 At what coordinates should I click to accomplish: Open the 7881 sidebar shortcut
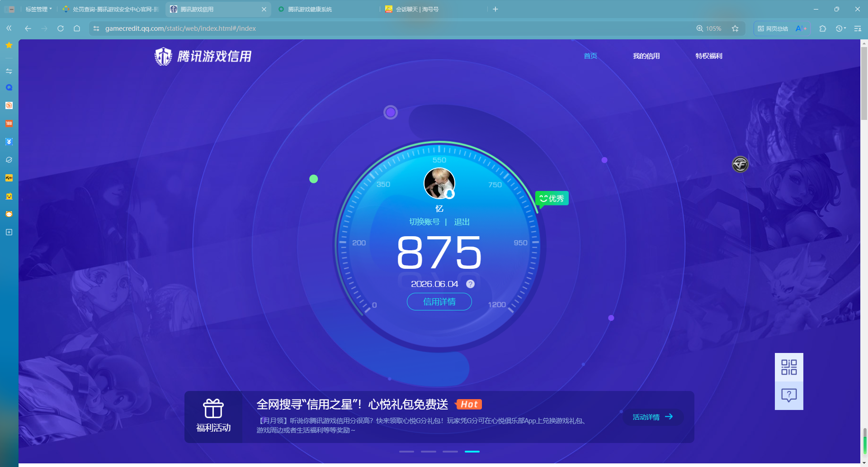click(9, 124)
